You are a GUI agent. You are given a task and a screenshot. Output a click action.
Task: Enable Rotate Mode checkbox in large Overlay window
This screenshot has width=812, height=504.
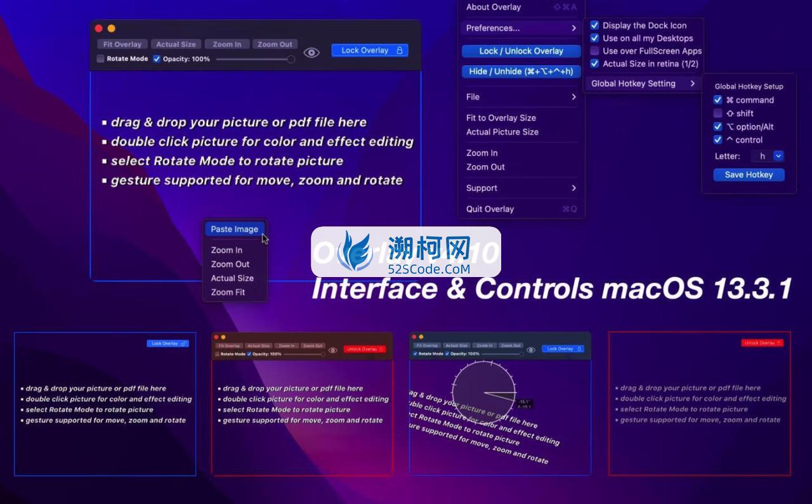[x=100, y=59]
